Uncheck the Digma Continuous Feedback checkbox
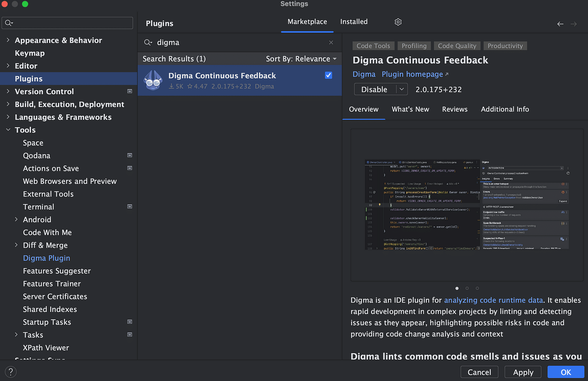The image size is (588, 381). [x=328, y=75]
